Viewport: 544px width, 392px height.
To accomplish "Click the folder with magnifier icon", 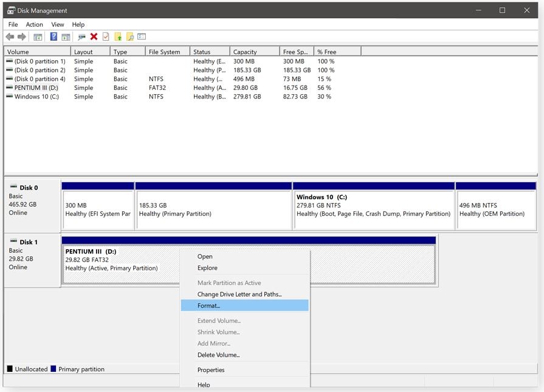I will click(x=130, y=36).
